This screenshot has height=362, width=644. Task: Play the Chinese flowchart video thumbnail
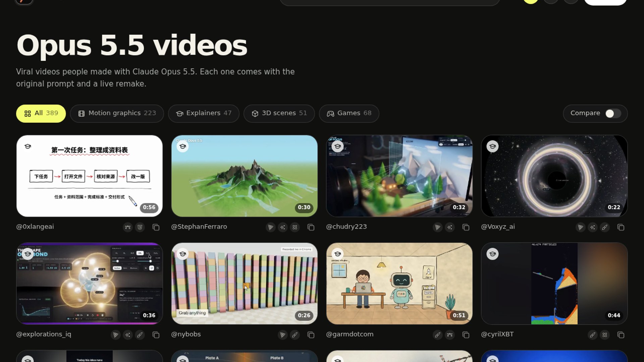coord(90,176)
